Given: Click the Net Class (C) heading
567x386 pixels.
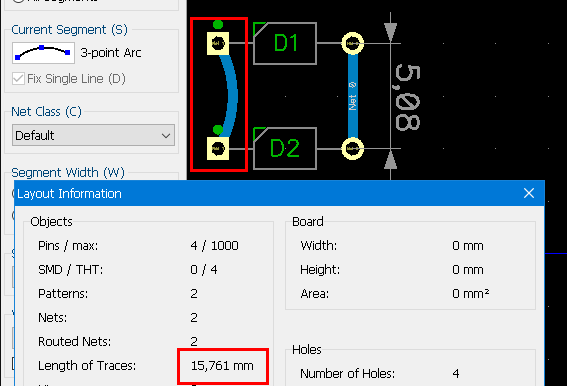Looking at the screenshot, I should pyautogui.click(x=46, y=111).
